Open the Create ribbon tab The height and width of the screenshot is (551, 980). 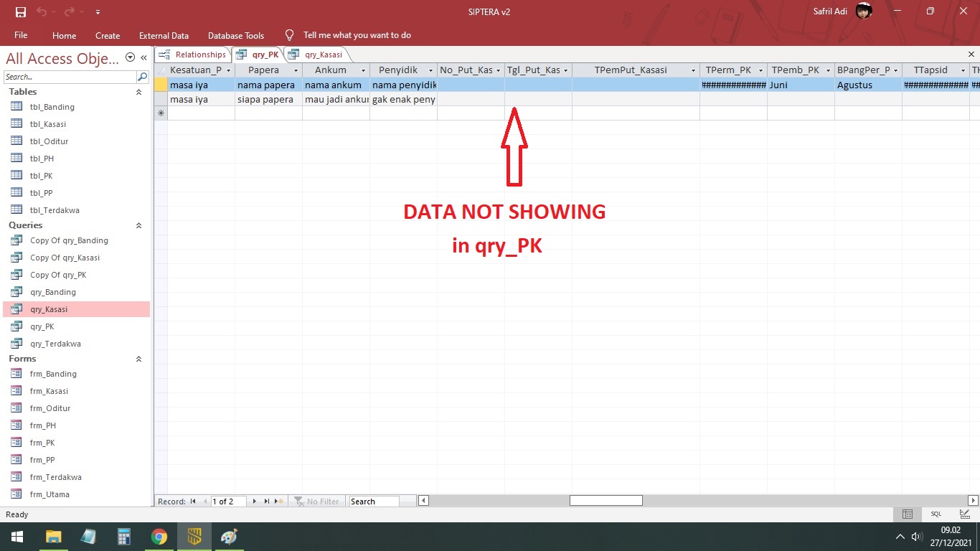pyautogui.click(x=108, y=35)
